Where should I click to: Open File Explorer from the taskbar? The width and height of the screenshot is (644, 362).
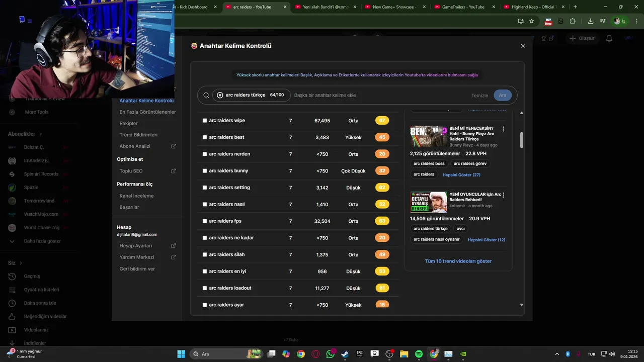pyautogui.click(x=404, y=354)
